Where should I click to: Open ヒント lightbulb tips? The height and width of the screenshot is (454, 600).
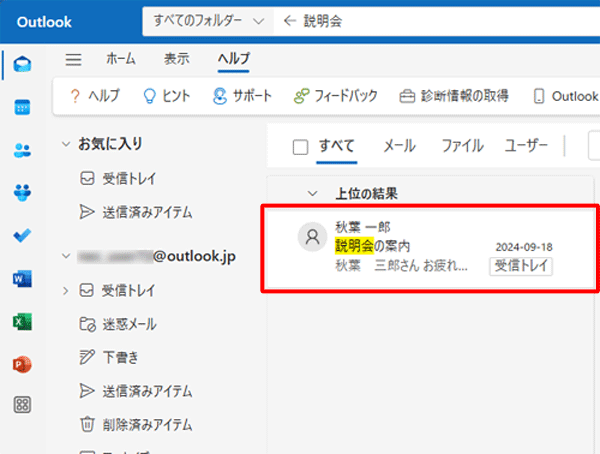(x=166, y=96)
